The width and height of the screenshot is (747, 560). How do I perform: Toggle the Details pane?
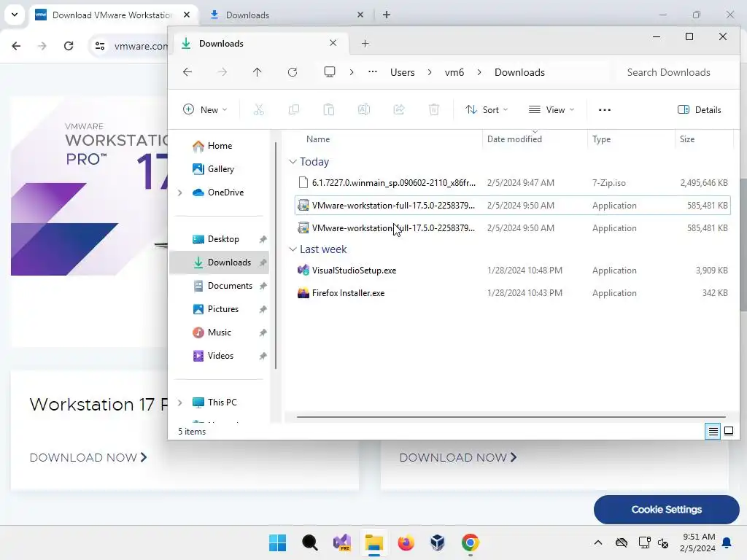point(700,110)
